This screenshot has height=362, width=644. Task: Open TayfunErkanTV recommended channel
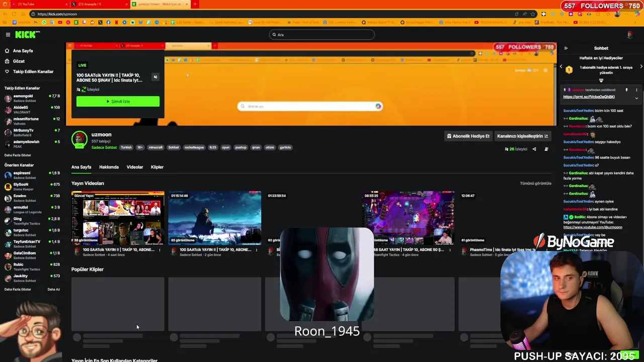coord(31,244)
